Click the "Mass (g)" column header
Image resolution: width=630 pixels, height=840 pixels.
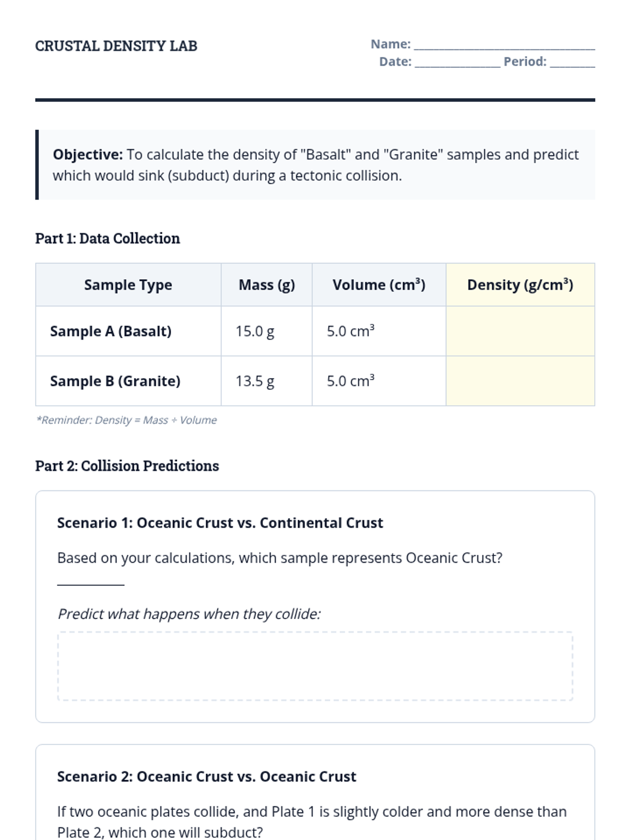pyautogui.click(x=267, y=285)
